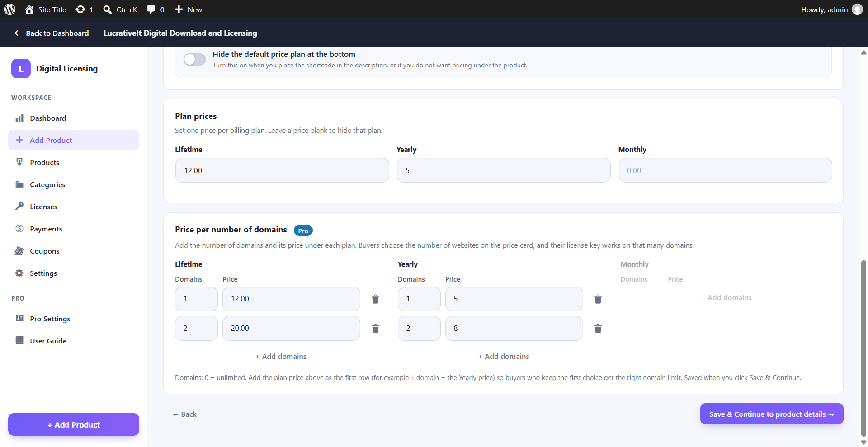This screenshot has height=447, width=868.
Task: Click the Digital Licensing L logo
Action: coord(21,69)
